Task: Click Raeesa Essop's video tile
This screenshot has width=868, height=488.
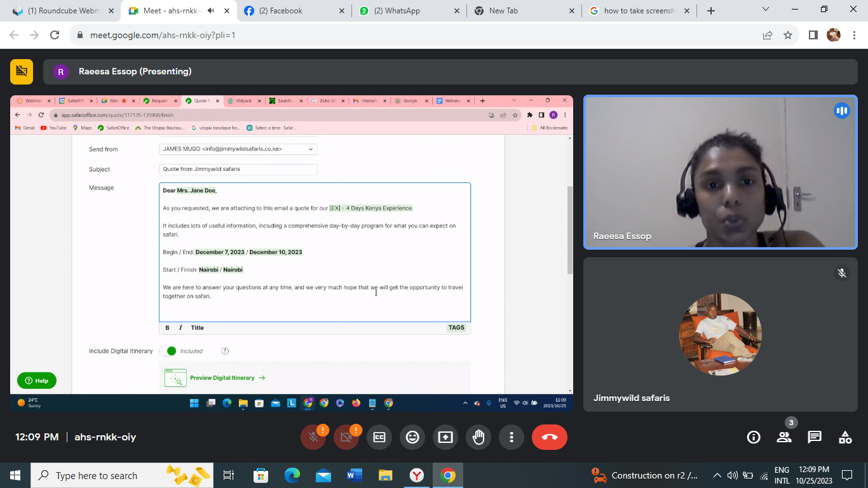Action: tap(720, 172)
